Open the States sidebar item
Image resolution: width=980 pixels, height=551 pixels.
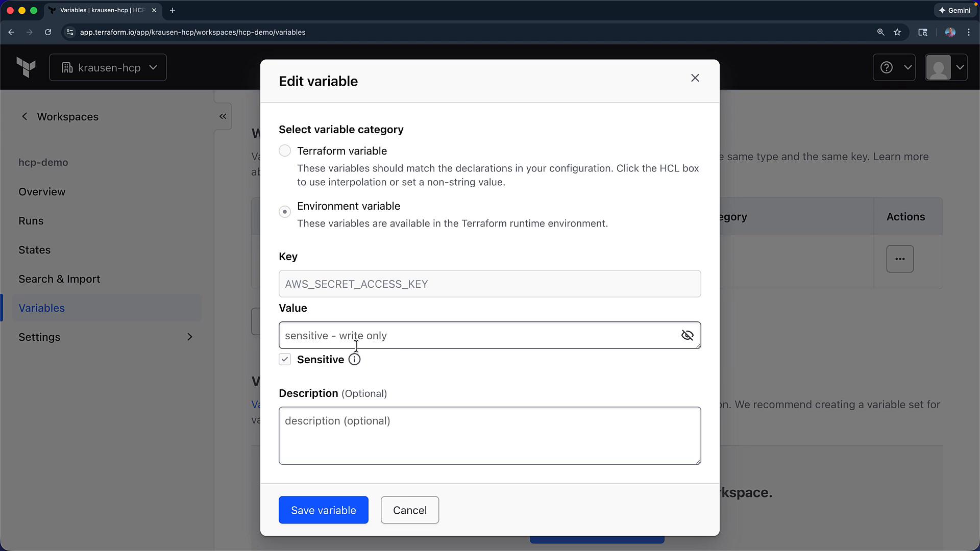pyautogui.click(x=35, y=250)
